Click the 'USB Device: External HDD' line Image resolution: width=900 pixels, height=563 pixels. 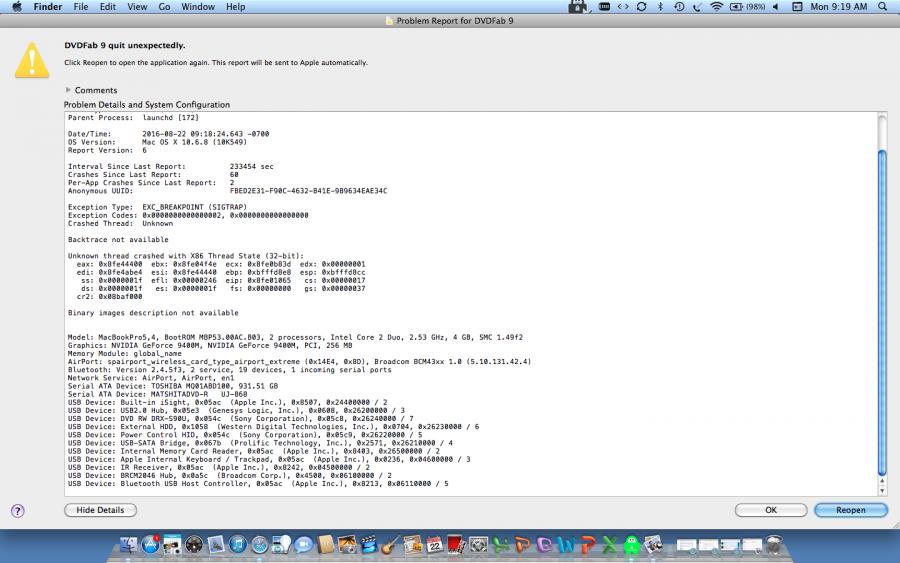273,427
